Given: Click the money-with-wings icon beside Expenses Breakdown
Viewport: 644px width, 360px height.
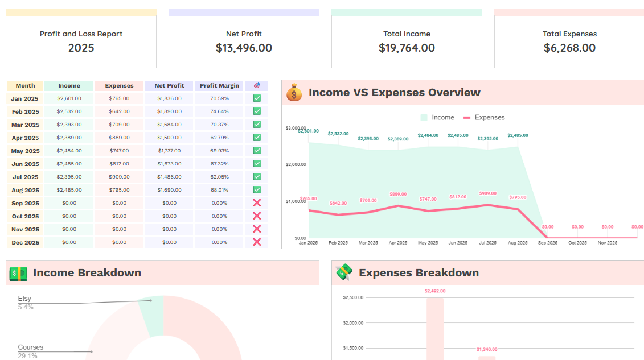Looking at the screenshot, I should click(x=344, y=272).
